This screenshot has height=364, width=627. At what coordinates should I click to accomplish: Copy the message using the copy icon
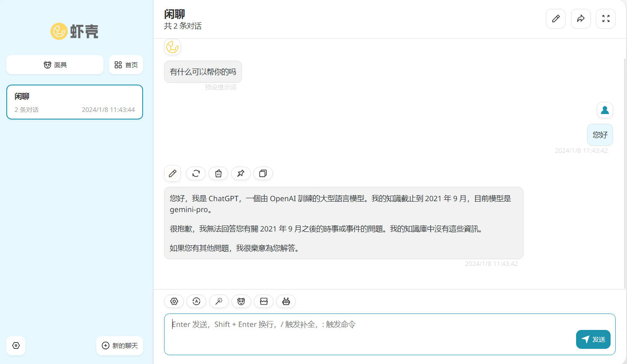[x=263, y=173]
